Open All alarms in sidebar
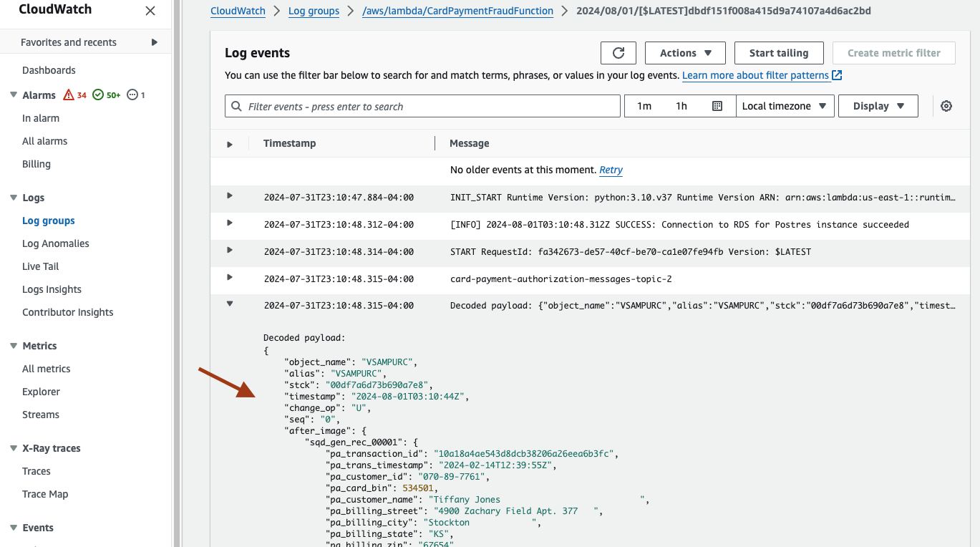Screen dimensions: 980x547 pyautogui.click(x=44, y=141)
